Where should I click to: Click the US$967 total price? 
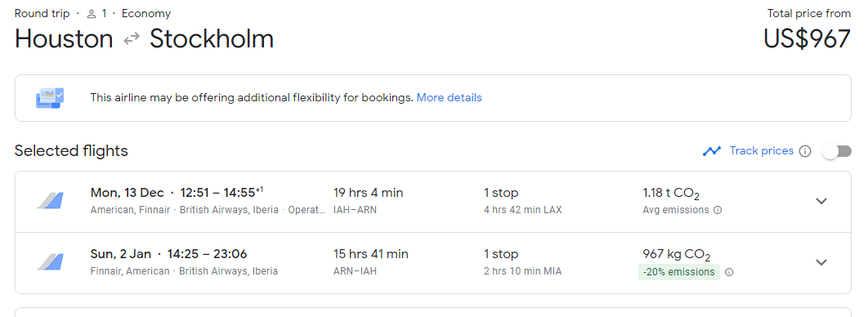(807, 39)
